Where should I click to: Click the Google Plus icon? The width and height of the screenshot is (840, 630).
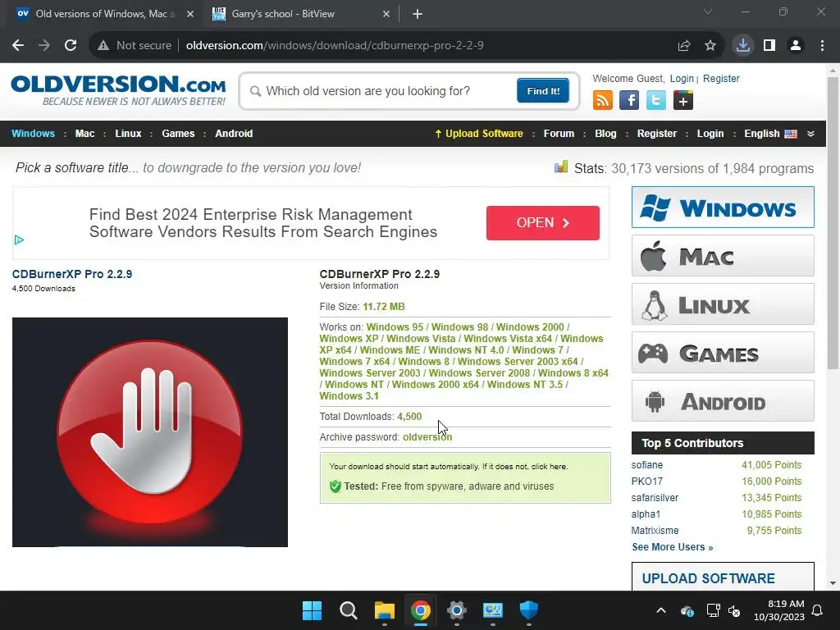pyautogui.click(x=683, y=100)
